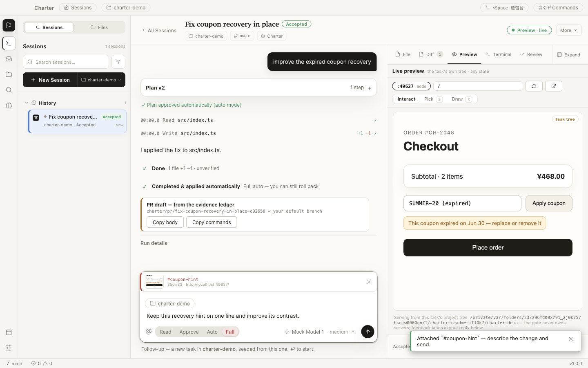The image size is (588, 368).
Task: Add a step with Plan v2 plus icon
Action: pos(370,88)
